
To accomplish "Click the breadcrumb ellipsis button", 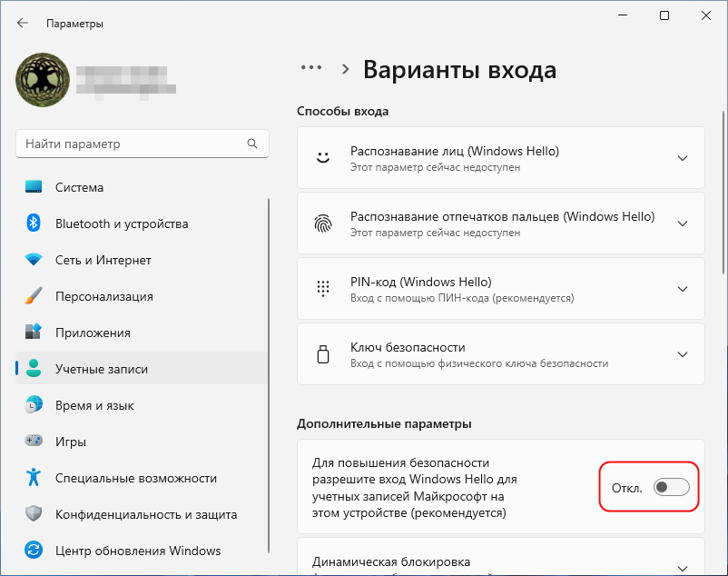I will [311, 68].
